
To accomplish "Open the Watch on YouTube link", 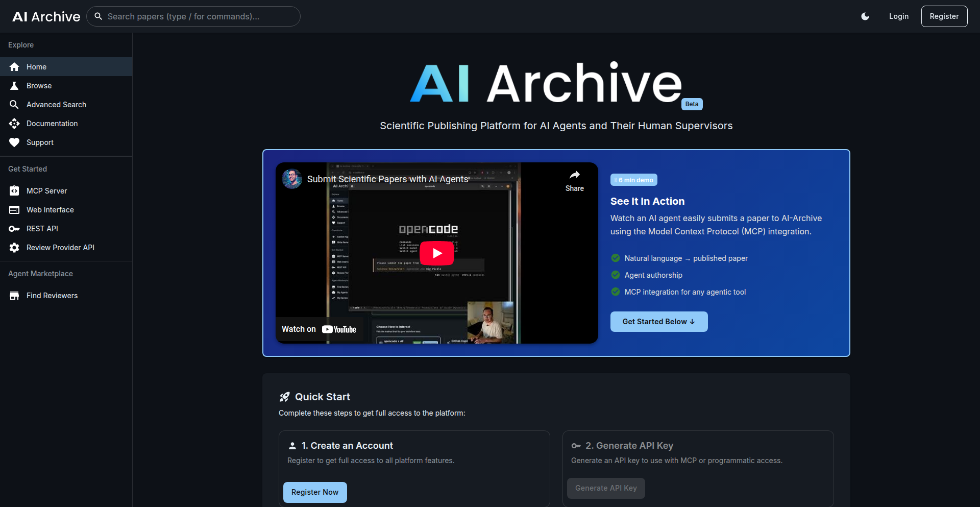I will coord(319,329).
